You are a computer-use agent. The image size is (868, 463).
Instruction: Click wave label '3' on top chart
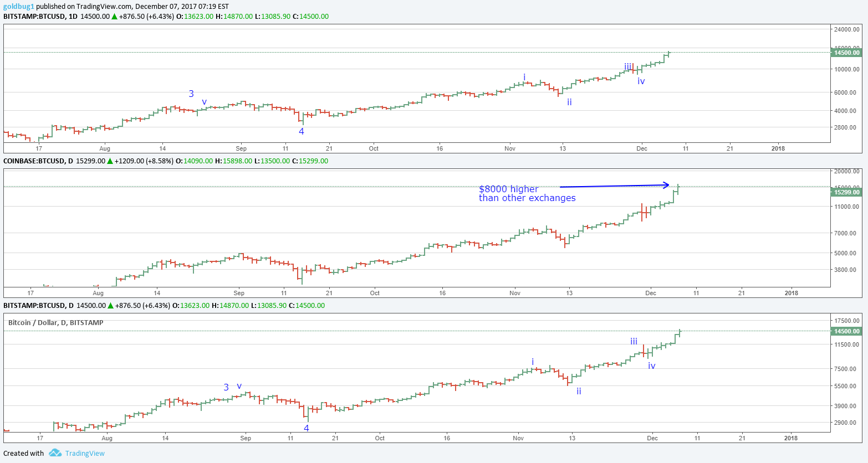coord(191,94)
